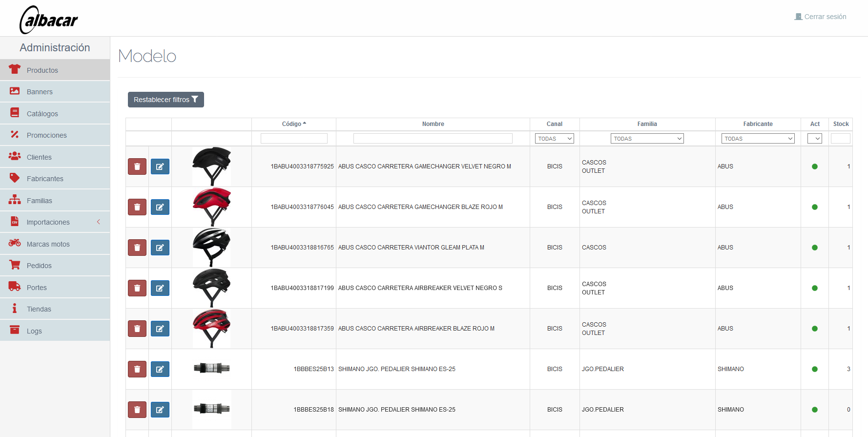
Task: Expand the Importaciones submenu chevron
Action: (99, 222)
